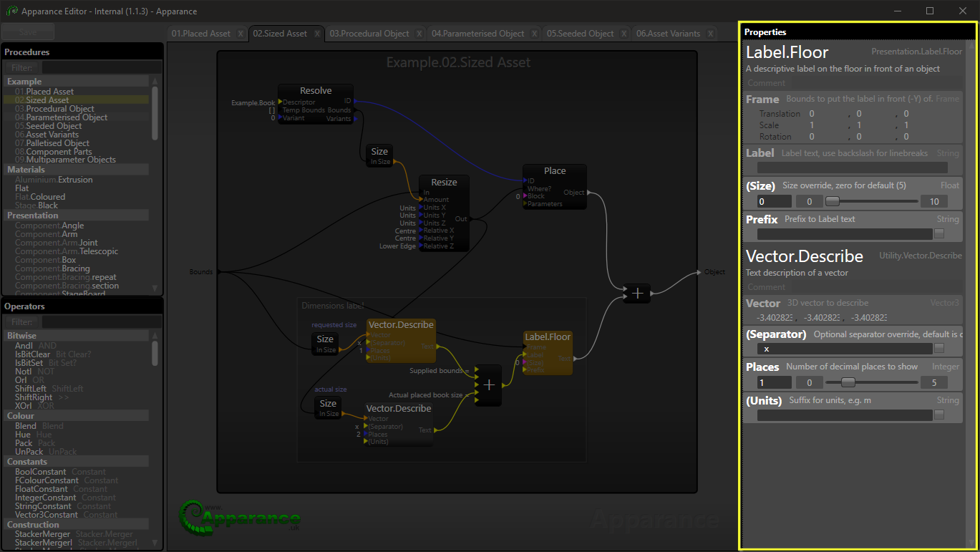
Task: Click the highlighted Label.Floor node
Action: pos(548,336)
